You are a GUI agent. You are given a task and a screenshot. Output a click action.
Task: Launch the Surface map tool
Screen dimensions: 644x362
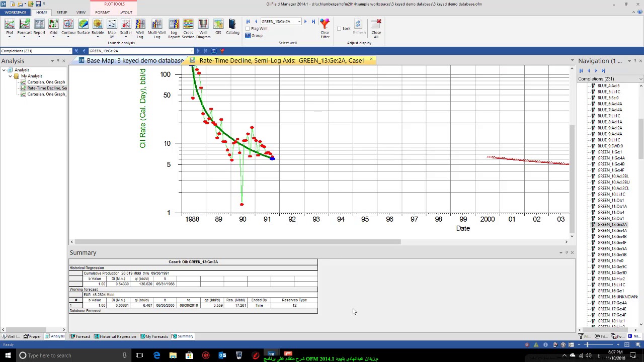84,27
